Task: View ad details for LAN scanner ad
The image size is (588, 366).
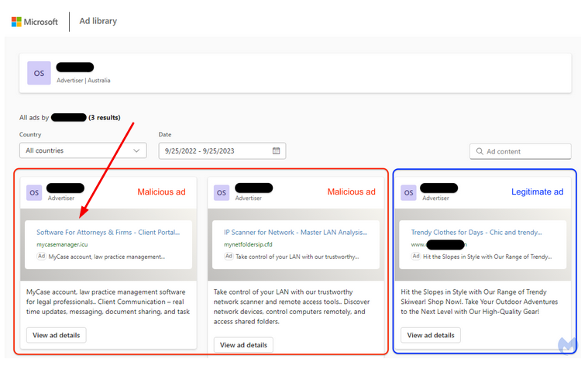Action: point(243,345)
